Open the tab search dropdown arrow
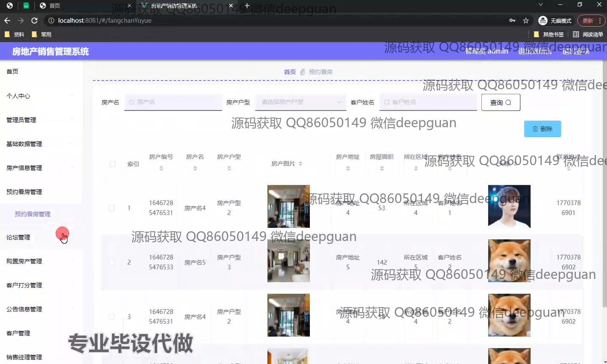Screen dimensions: 607x364 click(x=540, y=5)
